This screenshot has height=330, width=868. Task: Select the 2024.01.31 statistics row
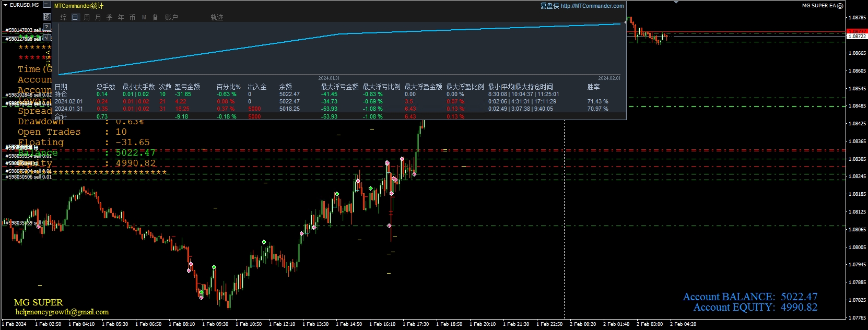[x=68, y=109]
